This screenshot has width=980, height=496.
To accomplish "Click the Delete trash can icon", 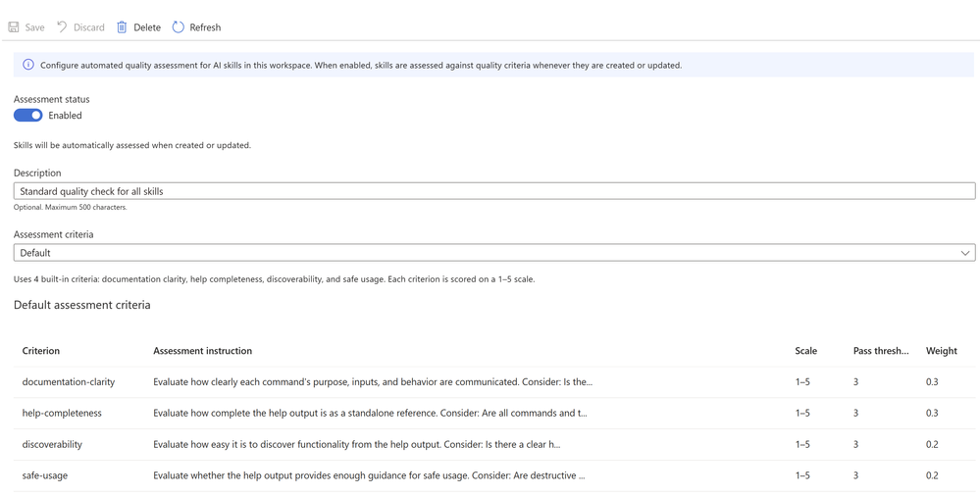I will [x=122, y=27].
